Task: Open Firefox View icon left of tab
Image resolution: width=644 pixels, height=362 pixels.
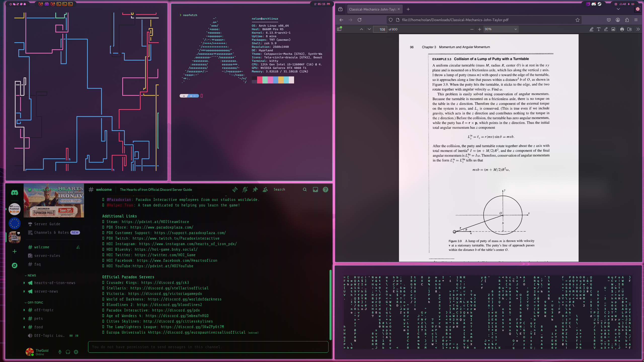Action: point(340,9)
